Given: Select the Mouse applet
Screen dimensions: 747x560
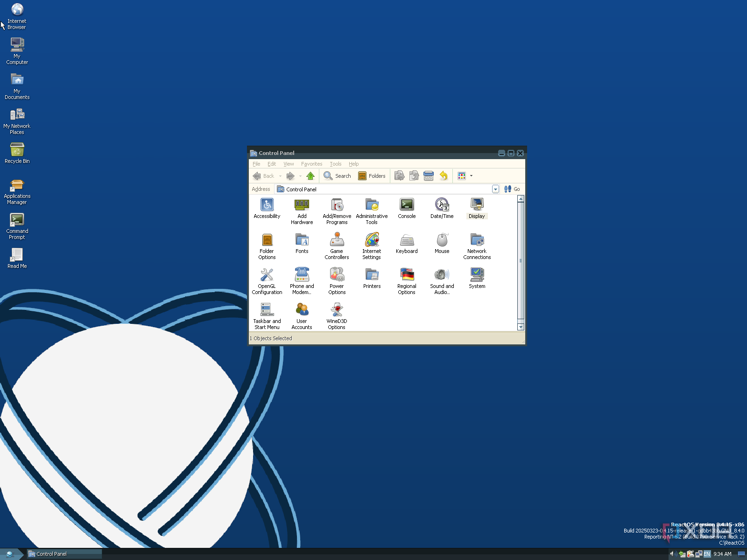Looking at the screenshot, I should point(442,243).
